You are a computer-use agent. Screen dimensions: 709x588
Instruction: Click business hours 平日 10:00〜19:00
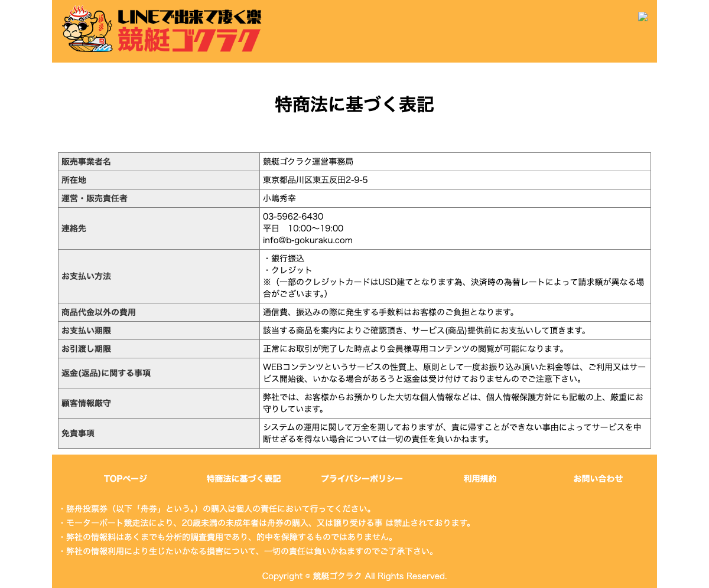click(303, 228)
